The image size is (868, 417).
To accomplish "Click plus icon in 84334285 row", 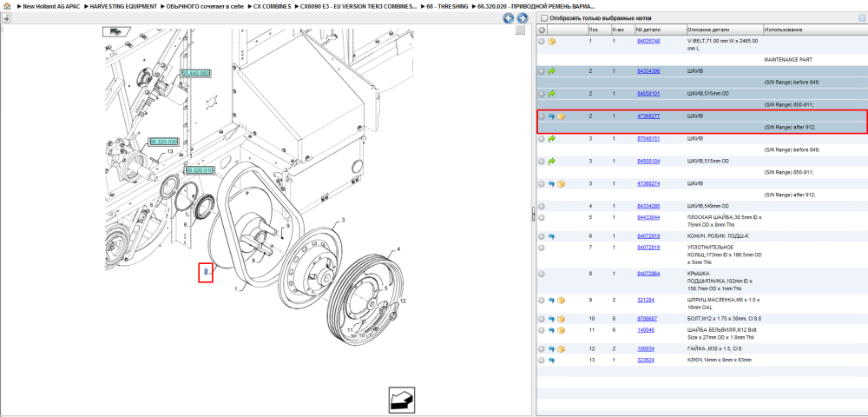I will (x=542, y=206).
